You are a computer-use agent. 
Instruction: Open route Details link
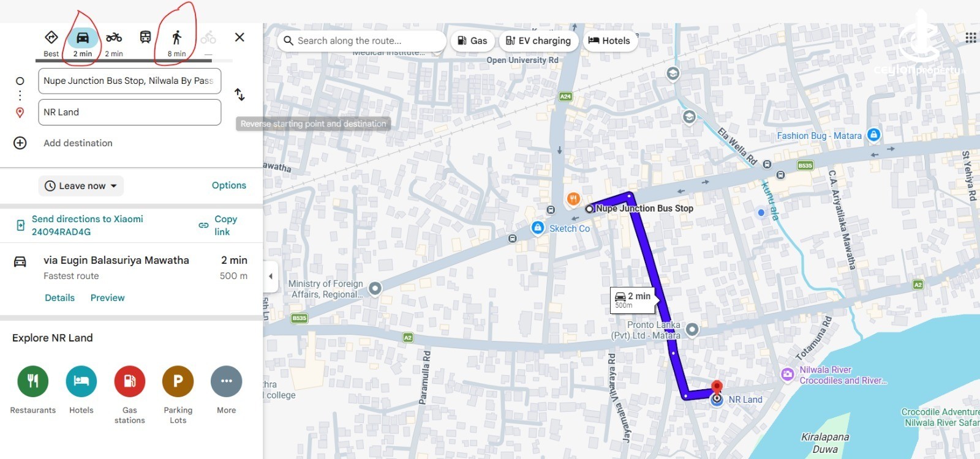pos(60,298)
